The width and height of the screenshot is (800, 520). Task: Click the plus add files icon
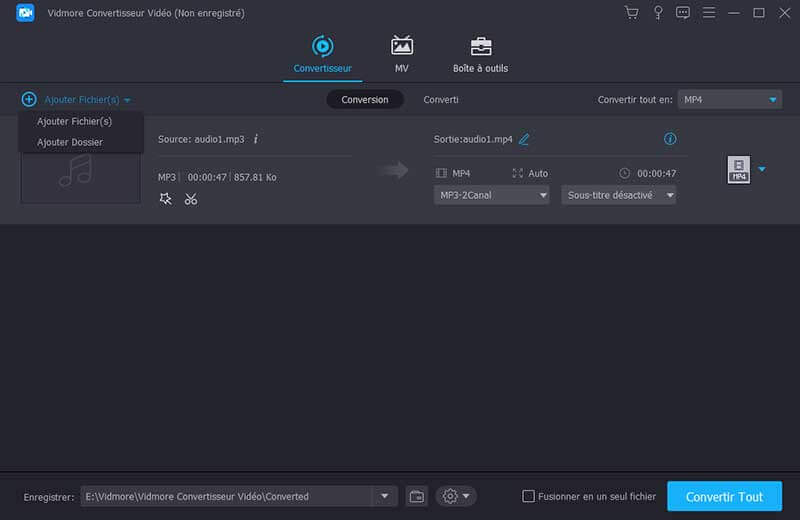pos(29,99)
